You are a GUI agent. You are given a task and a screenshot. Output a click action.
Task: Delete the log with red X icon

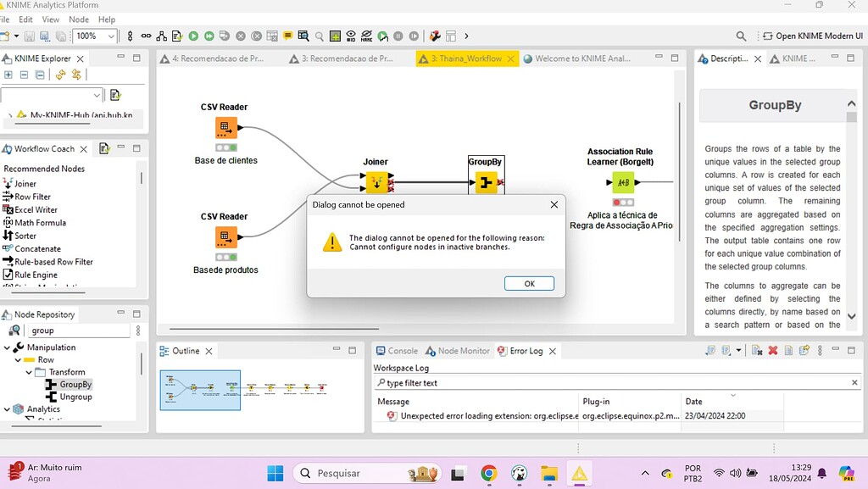(x=773, y=350)
